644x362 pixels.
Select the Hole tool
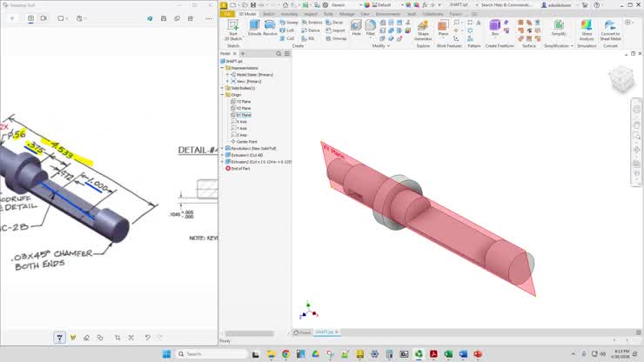coord(356,28)
